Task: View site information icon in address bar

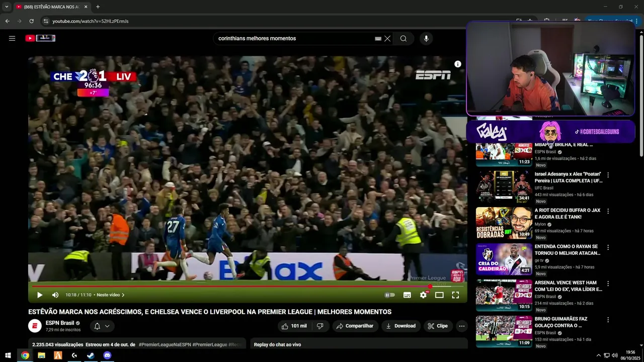Action: coord(45,21)
